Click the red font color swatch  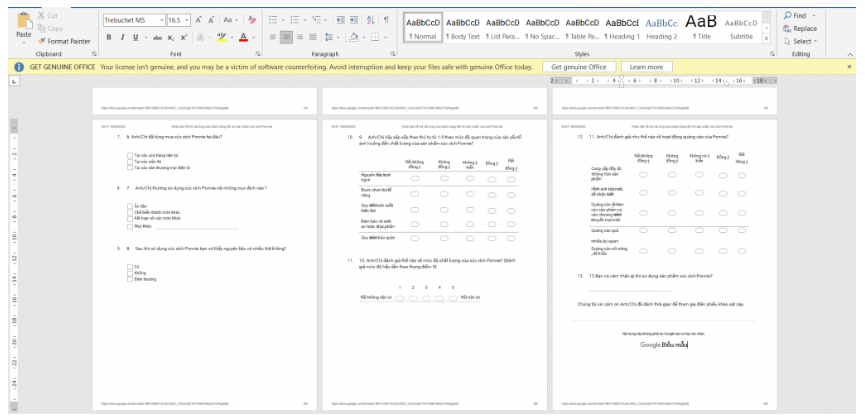(243, 38)
